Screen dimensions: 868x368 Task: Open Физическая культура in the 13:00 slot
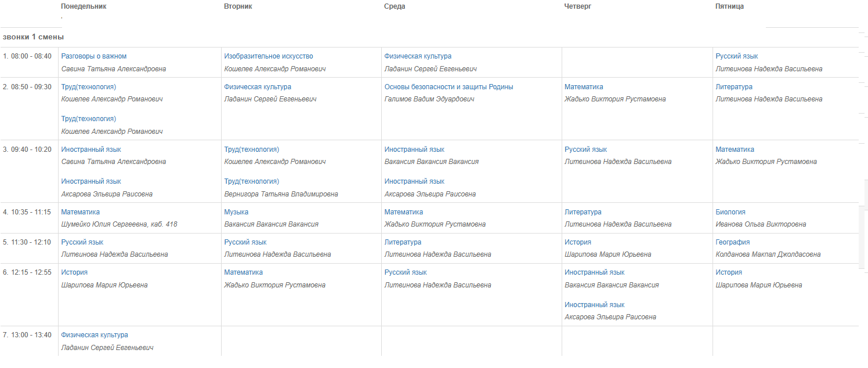[x=95, y=335]
